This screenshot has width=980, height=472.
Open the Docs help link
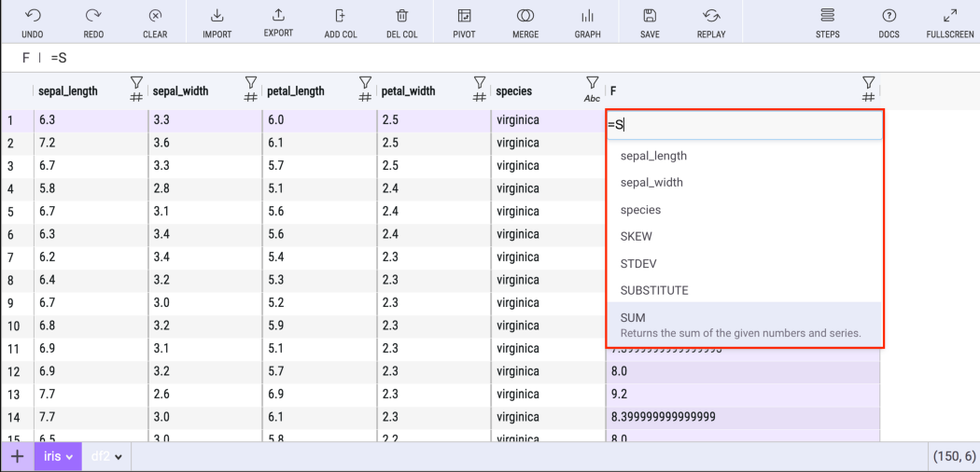(889, 16)
